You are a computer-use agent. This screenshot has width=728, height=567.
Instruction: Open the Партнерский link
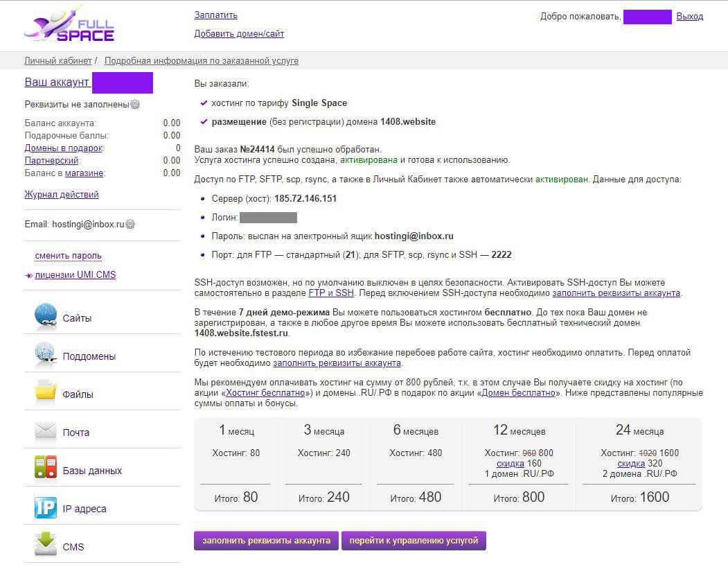(51, 160)
